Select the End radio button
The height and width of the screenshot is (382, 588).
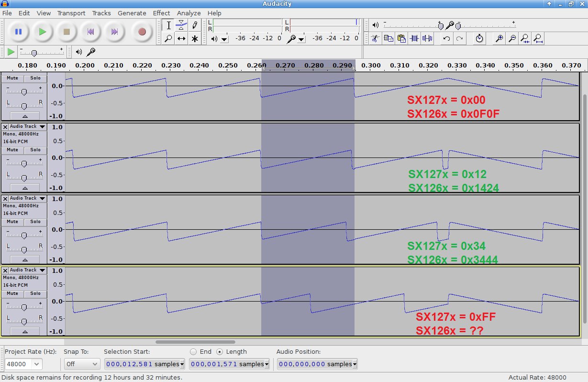[x=194, y=351]
